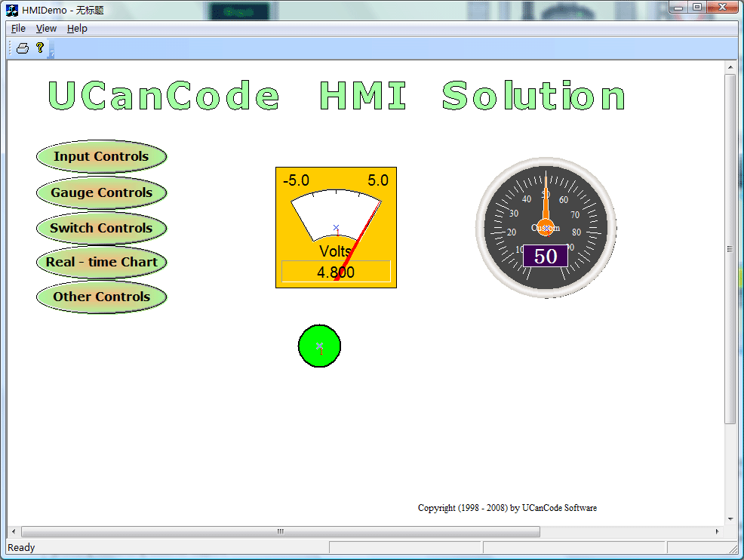Open Other Controls section
Image resolution: width=744 pixels, height=560 pixels.
(102, 297)
